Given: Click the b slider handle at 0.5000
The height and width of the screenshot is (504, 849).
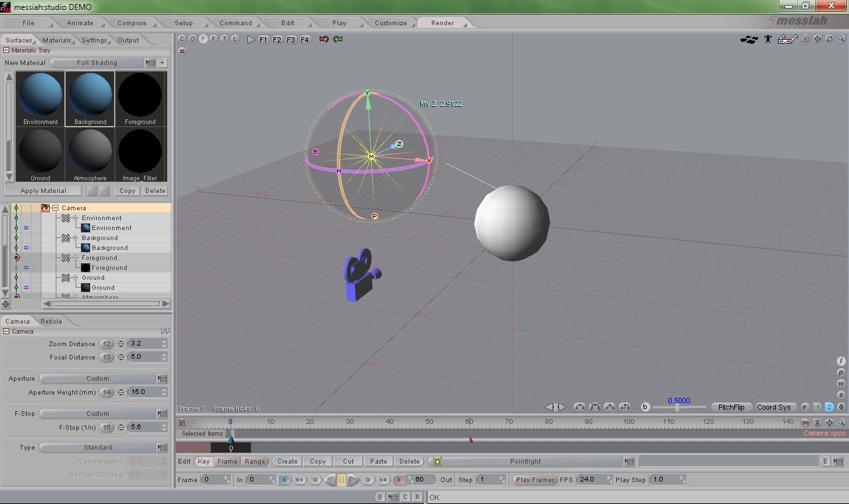Looking at the screenshot, I should click(x=677, y=407).
